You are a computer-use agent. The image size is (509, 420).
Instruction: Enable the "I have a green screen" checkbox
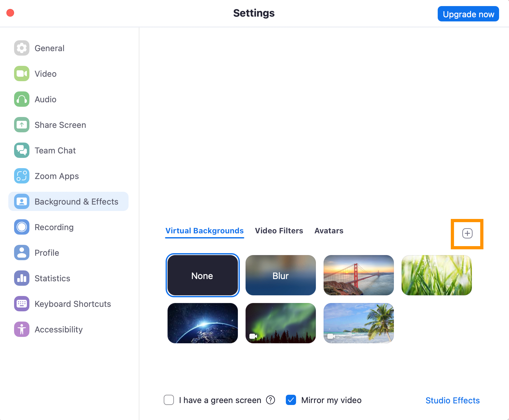(x=169, y=400)
